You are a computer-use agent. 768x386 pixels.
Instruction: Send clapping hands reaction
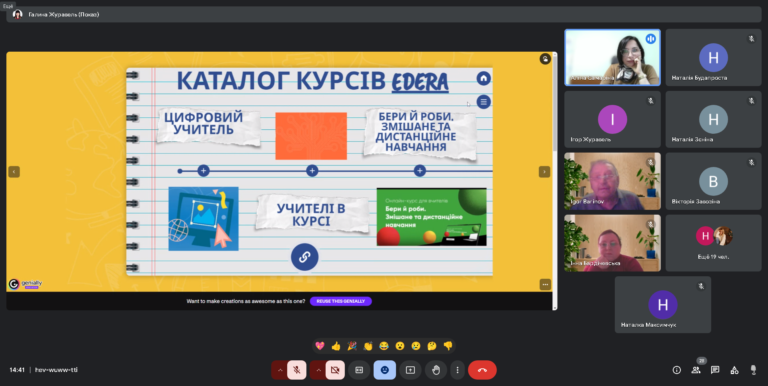368,346
